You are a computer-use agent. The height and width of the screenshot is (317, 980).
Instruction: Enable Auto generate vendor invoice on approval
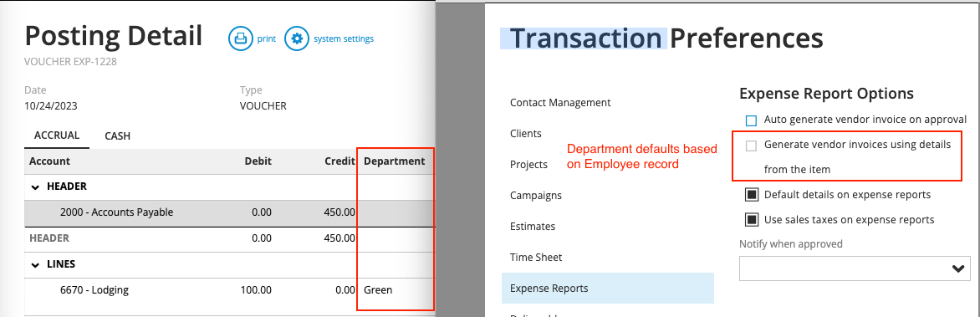click(x=751, y=120)
